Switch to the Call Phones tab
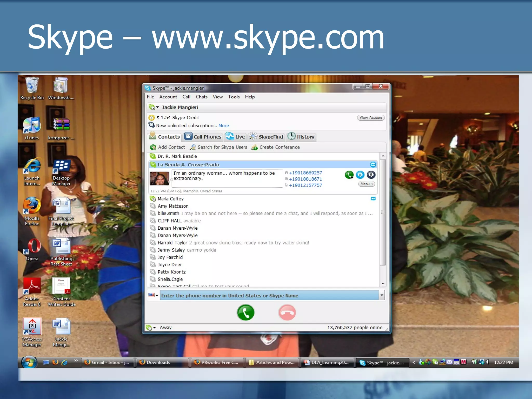 tap(203, 137)
